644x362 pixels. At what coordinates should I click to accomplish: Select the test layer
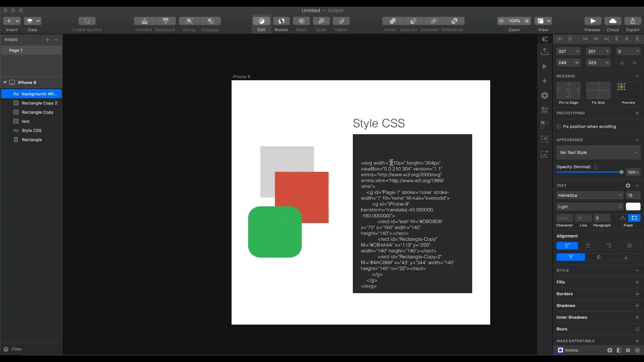(32, 121)
